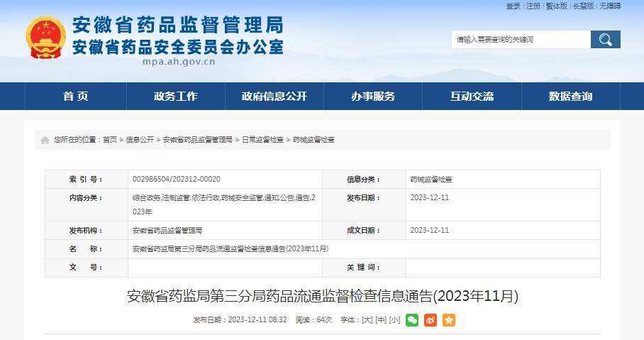Set font size to large [大]
This screenshot has width=644, height=340.
click(x=367, y=320)
